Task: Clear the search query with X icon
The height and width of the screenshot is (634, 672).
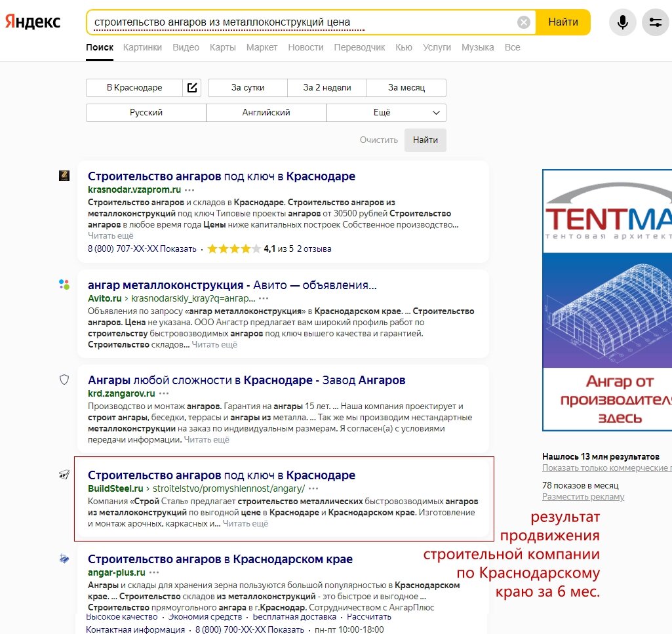Action: [x=524, y=22]
